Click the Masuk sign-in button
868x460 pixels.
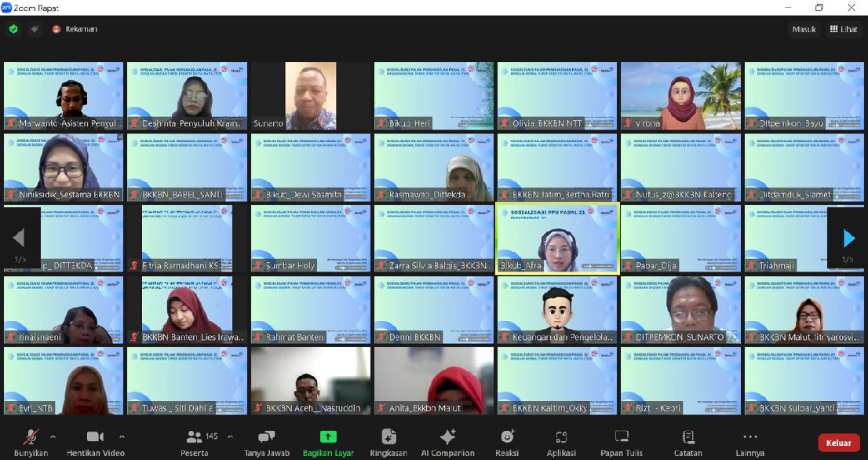click(x=804, y=29)
